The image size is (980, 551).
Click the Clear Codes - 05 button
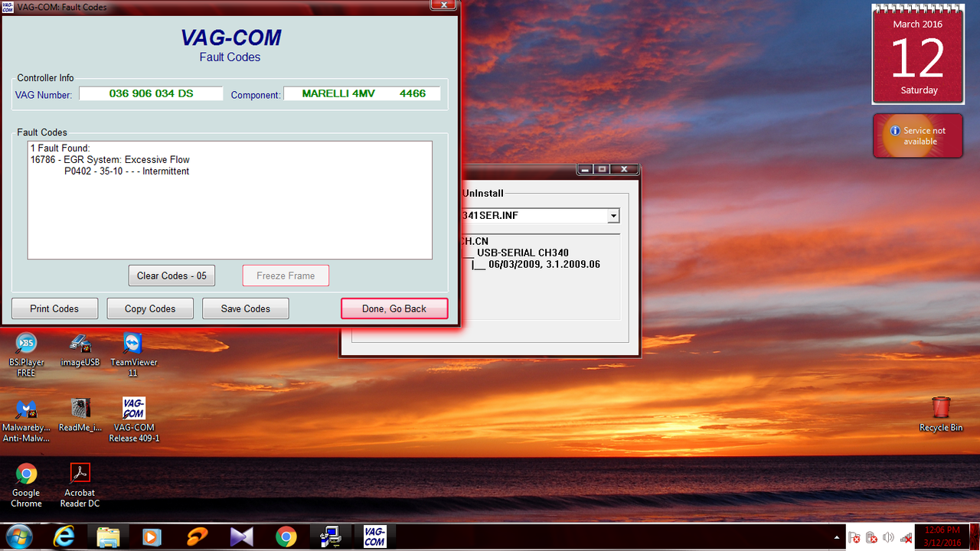[x=171, y=275]
